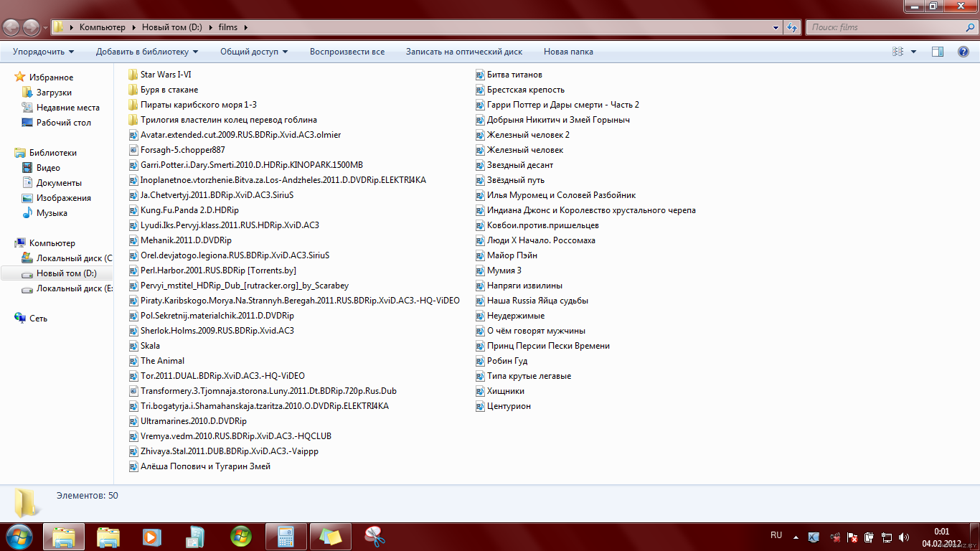Click the volume speaker tray icon
980x551 pixels.
pos(904,537)
